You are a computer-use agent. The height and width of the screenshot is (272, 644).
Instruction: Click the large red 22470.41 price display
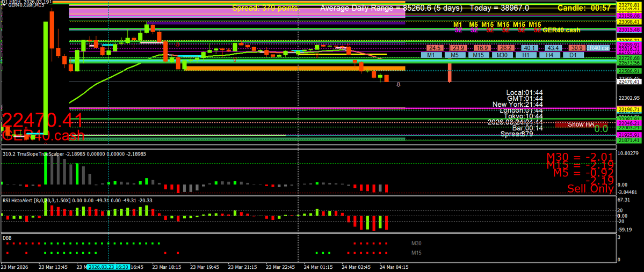click(42, 120)
